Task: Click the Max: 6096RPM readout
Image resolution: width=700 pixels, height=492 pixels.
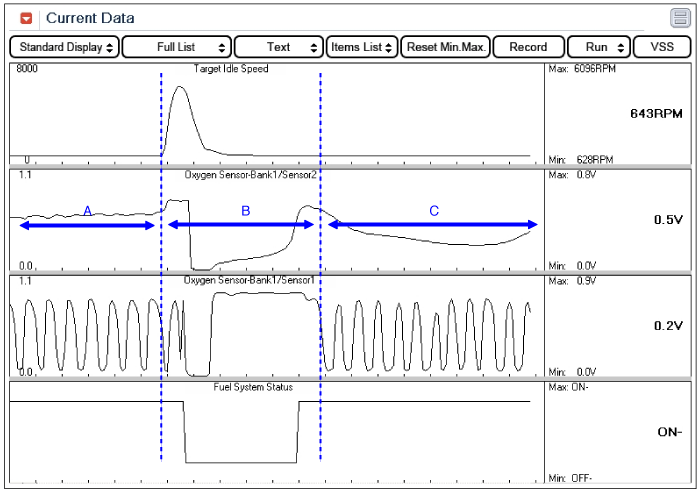Action: pyautogui.click(x=582, y=69)
